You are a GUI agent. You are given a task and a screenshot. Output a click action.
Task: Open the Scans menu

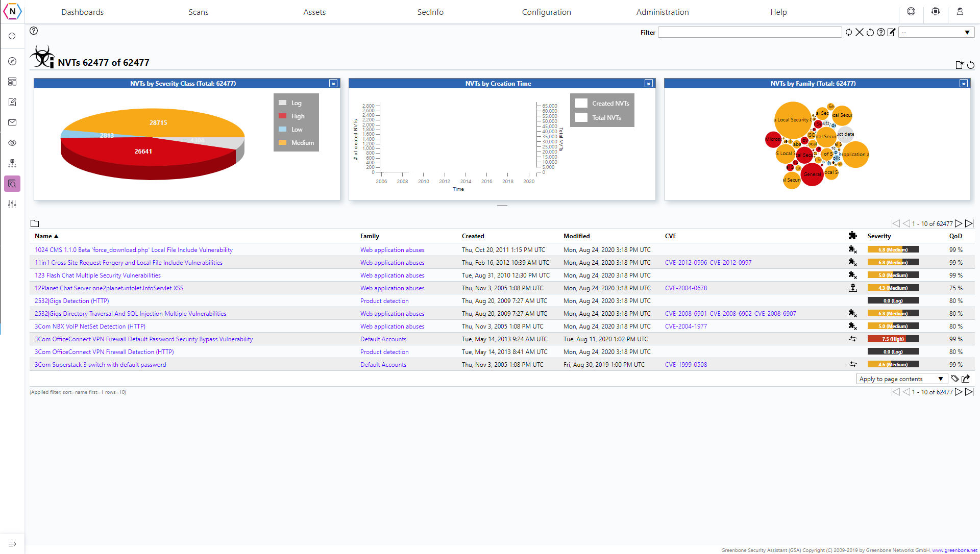(198, 12)
